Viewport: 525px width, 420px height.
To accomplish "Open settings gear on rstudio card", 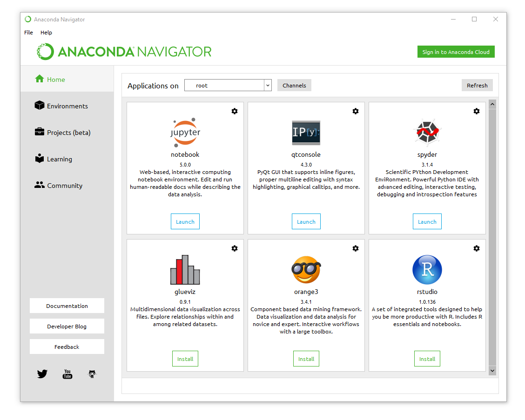I will click(477, 248).
